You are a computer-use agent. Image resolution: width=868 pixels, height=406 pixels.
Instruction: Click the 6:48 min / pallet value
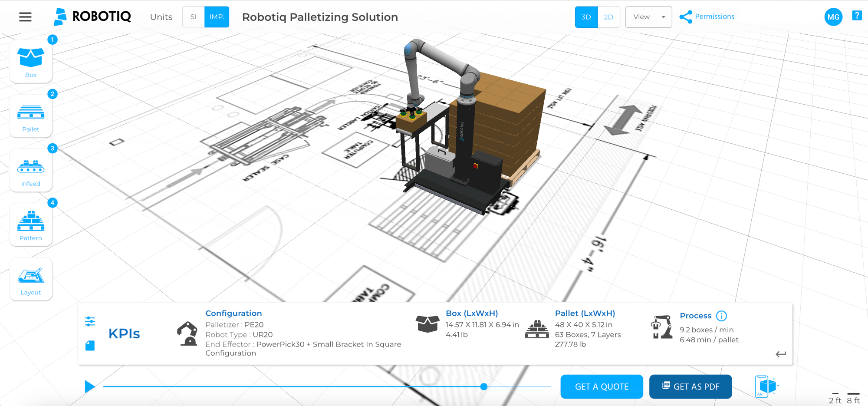[x=709, y=340]
